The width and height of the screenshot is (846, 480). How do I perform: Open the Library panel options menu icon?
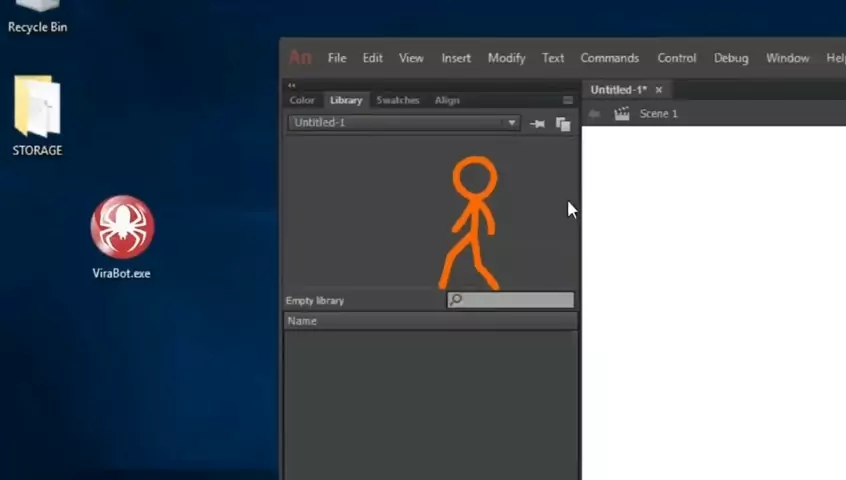click(x=568, y=100)
